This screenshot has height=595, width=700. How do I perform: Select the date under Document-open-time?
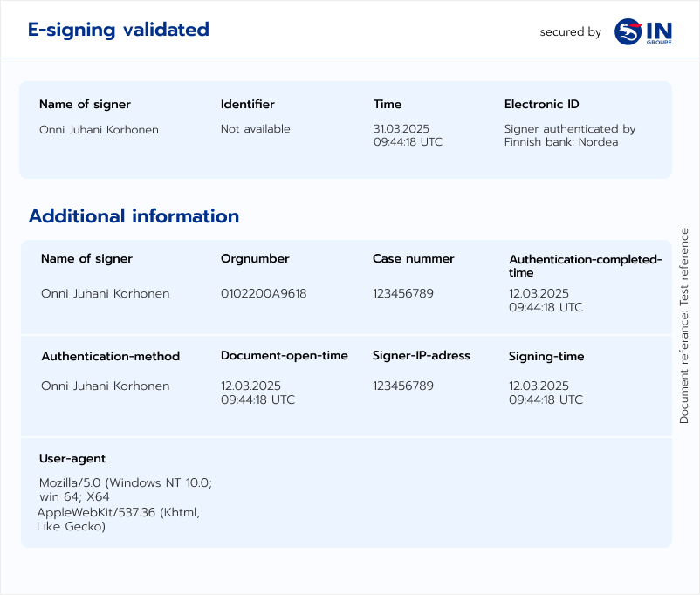257,393
